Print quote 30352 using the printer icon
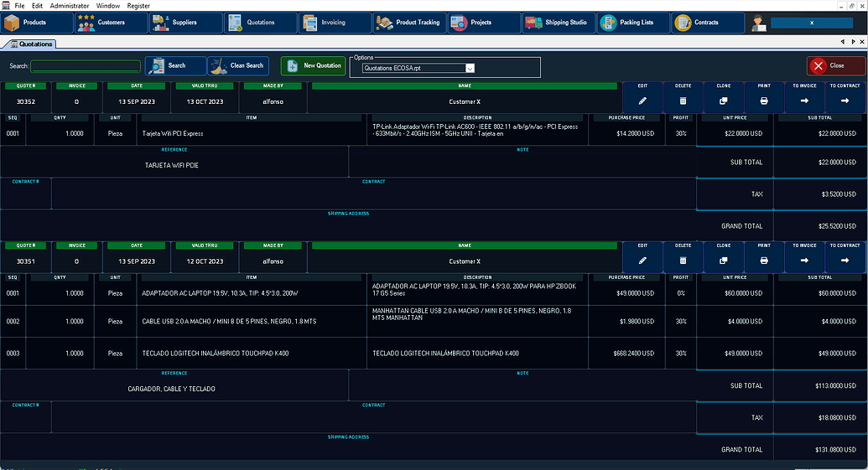Screen dimensions: 868x470 coord(763,101)
